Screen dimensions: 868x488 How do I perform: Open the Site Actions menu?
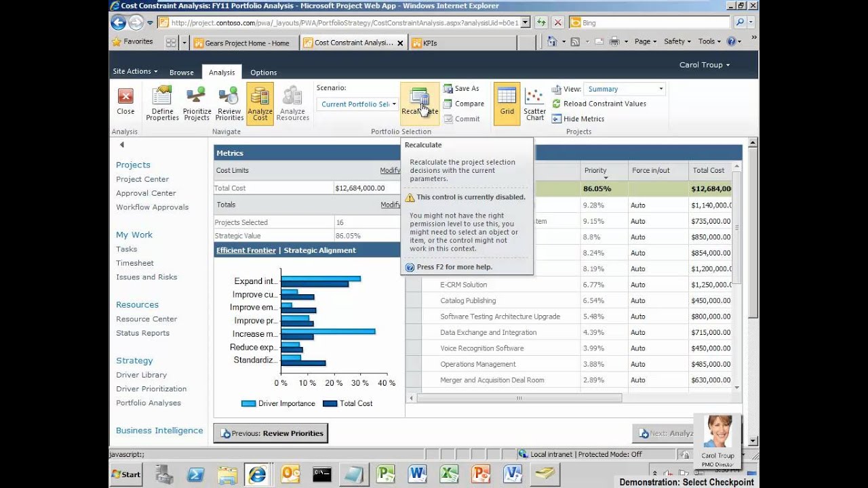pyautogui.click(x=135, y=71)
